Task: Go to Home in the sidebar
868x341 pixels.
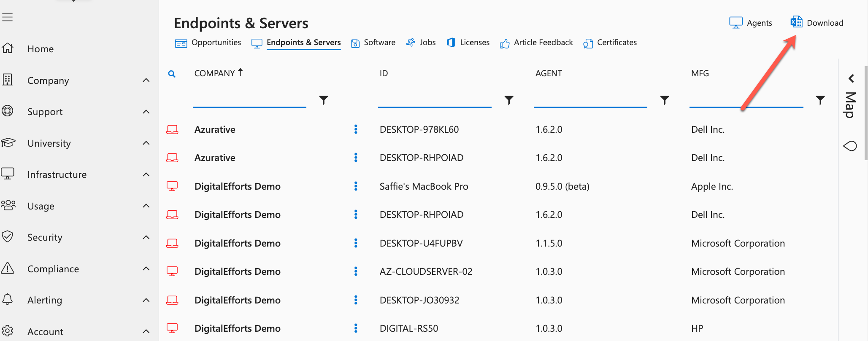Action: click(x=41, y=49)
